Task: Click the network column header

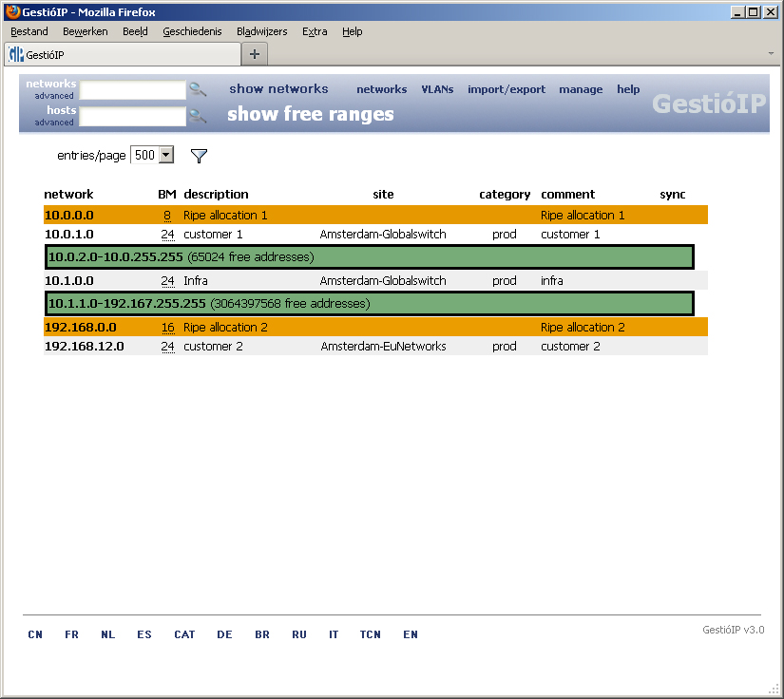Action: (68, 195)
